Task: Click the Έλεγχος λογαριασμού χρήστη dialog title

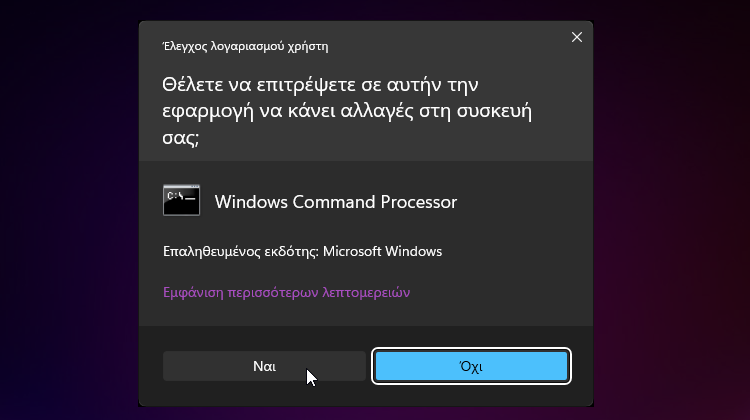Action: pyautogui.click(x=245, y=46)
